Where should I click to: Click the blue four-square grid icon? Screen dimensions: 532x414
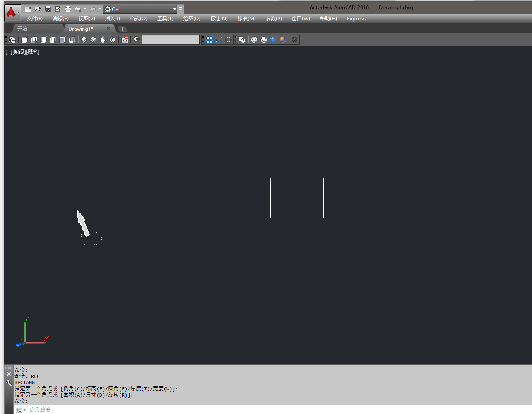[209, 40]
